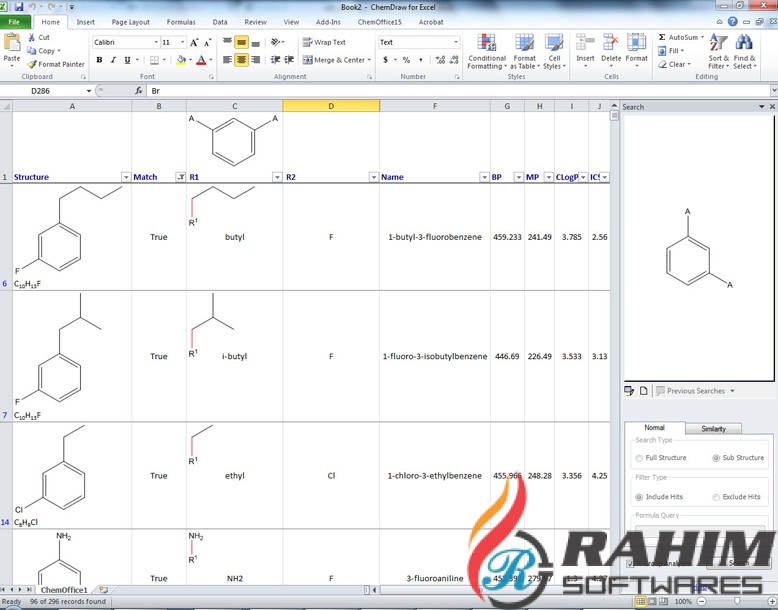Select Sub Structure search type
This screenshot has height=610, width=778.
(716, 458)
